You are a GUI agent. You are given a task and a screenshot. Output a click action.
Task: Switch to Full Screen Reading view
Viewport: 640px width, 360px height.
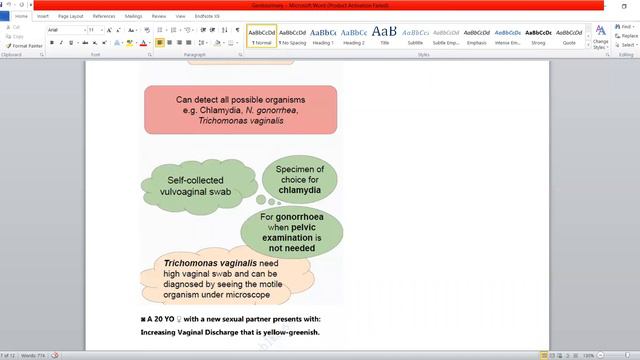coord(552,356)
